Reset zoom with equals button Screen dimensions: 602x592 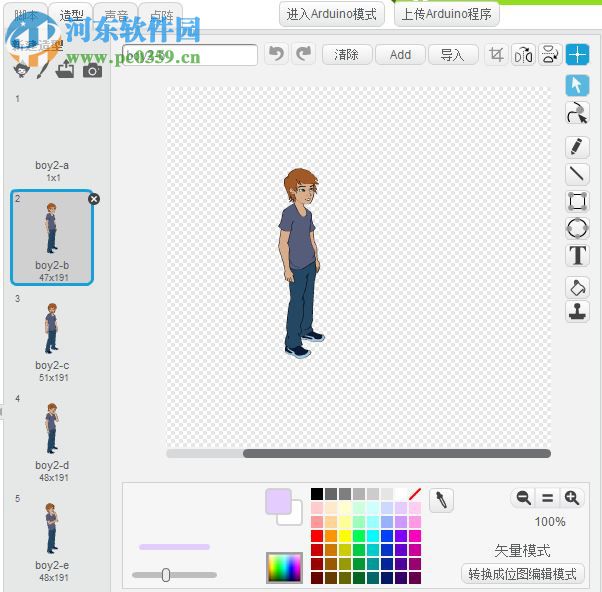click(547, 498)
